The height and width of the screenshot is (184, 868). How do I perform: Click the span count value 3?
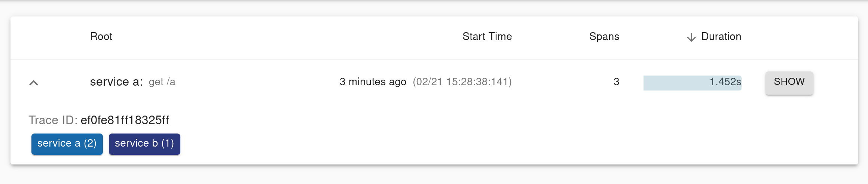616,82
